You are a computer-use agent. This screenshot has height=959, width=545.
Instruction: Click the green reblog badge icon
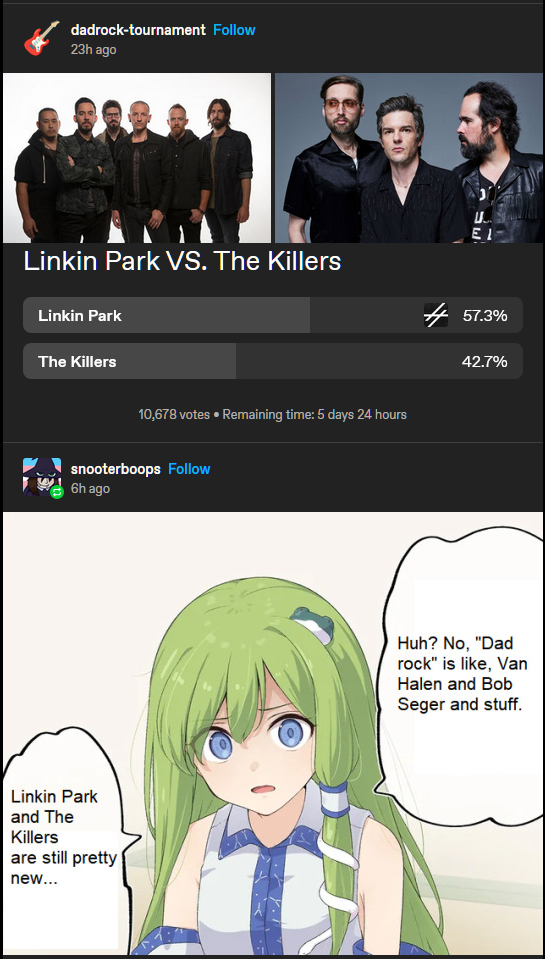57,491
